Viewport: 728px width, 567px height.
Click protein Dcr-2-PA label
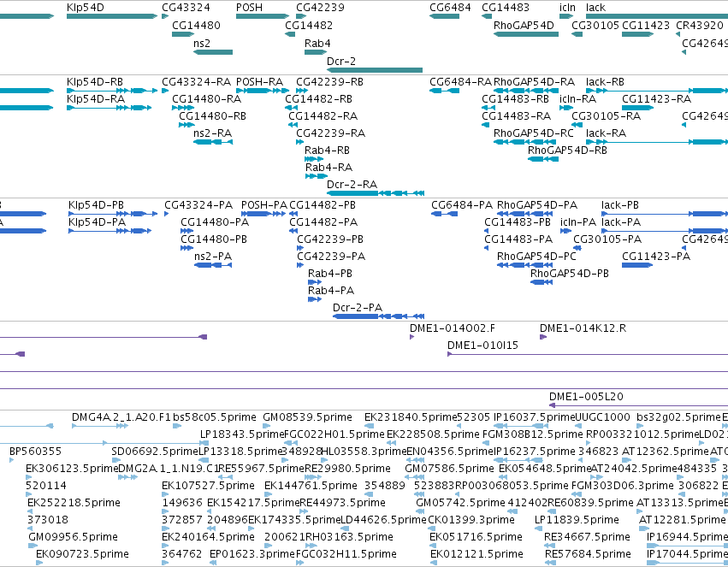coord(358,308)
